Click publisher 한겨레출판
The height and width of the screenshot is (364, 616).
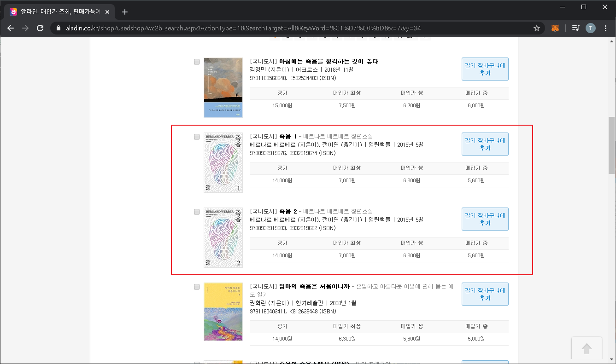[x=310, y=303]
